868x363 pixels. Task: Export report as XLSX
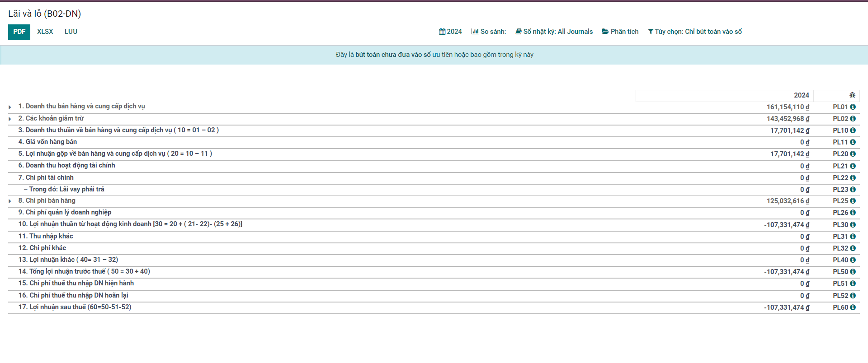point(45,32)
